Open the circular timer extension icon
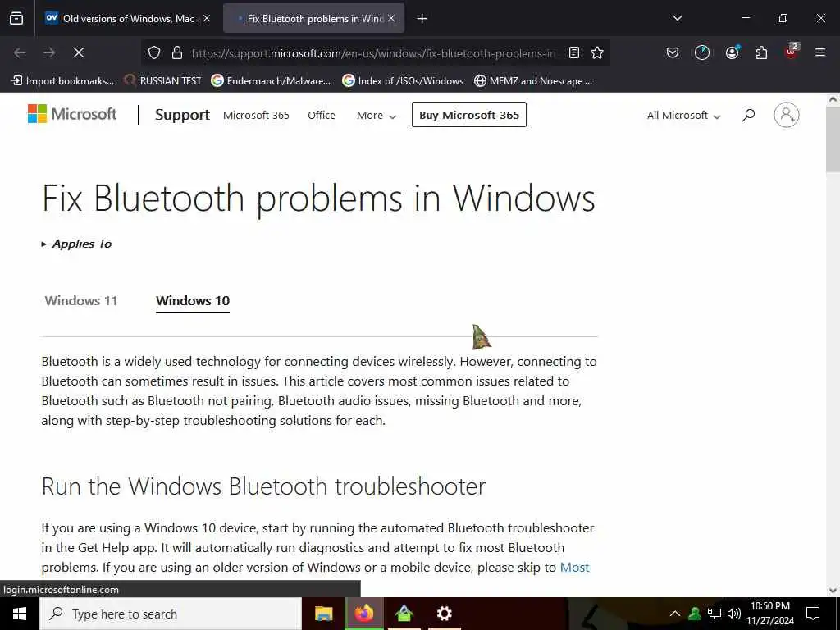This screenshot has height=630, width=840. (x=702, y=52)
